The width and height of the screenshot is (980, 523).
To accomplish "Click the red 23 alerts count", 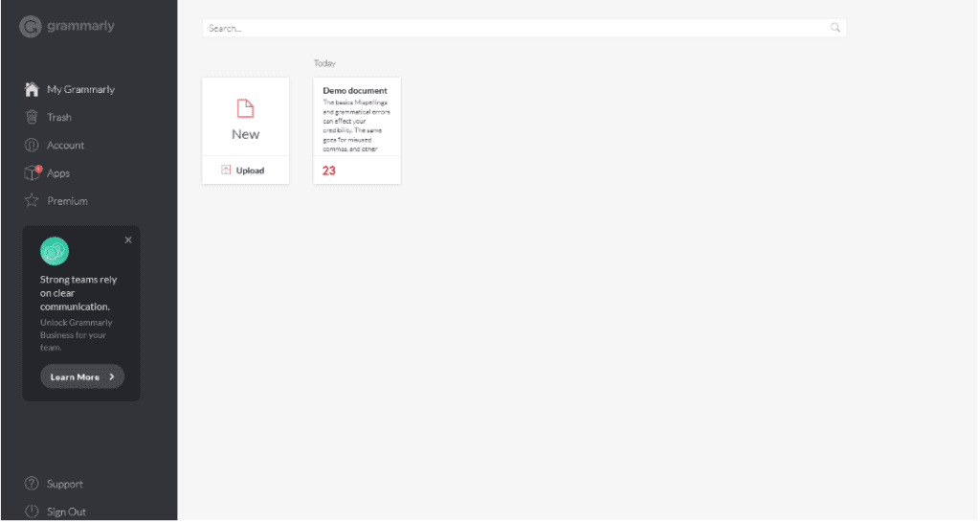I will point(329,171).
